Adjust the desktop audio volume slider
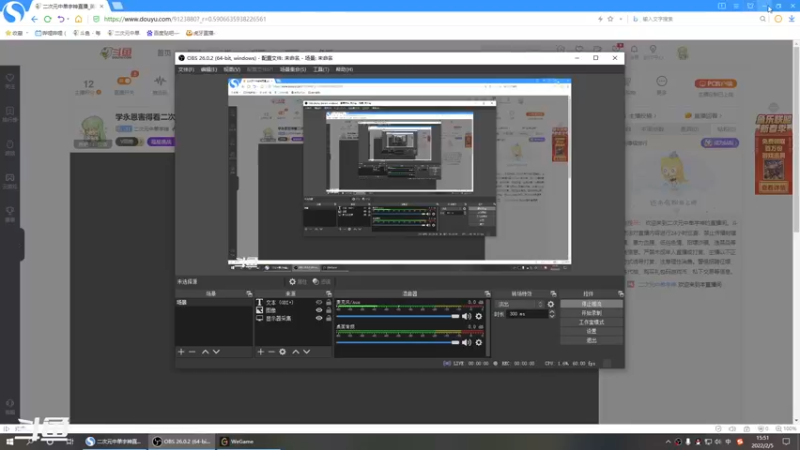Viewport: 800px width, 450px height. (x=398, y=342)
